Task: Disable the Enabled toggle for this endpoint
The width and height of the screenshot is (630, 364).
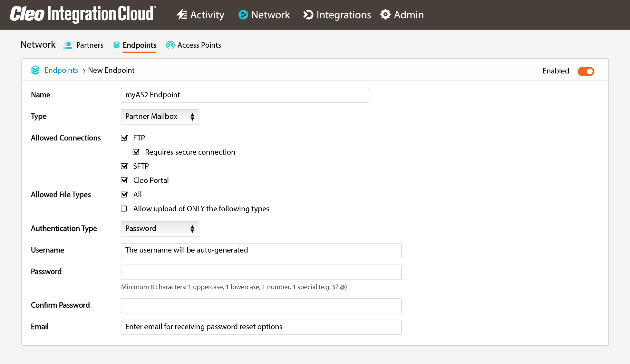Action: (x=586, y=72)
